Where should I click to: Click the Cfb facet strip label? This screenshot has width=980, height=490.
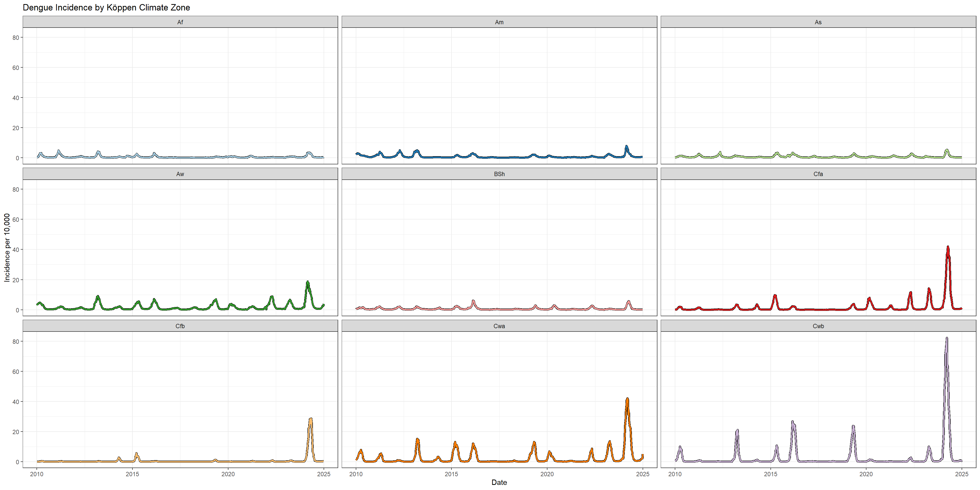180,326
